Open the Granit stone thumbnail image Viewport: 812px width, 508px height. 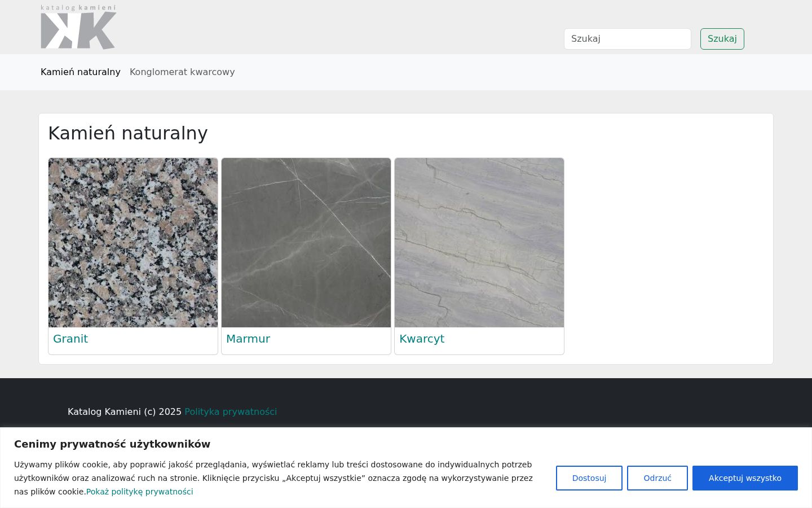[x=133, y=243]
